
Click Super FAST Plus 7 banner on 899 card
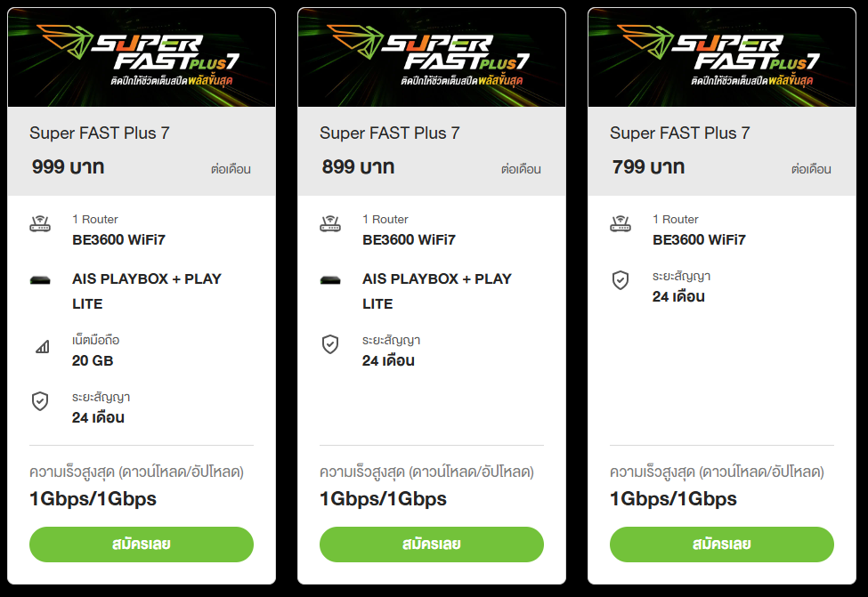[432, 58]
